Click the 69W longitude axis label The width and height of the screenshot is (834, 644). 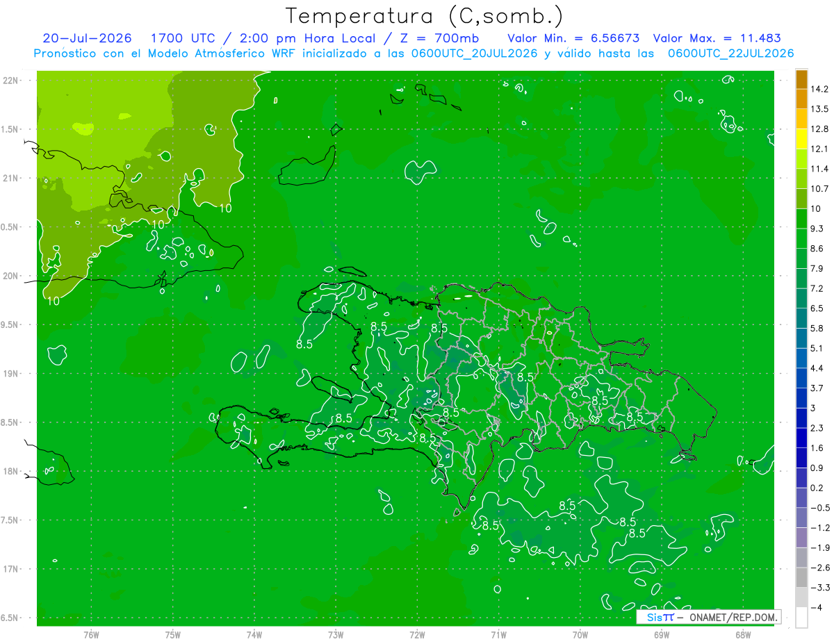coord(662,635)
